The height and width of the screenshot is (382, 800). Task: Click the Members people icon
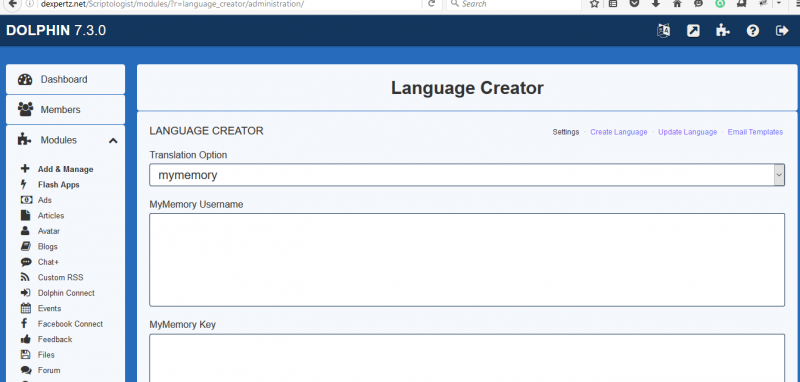click(25, 109)
